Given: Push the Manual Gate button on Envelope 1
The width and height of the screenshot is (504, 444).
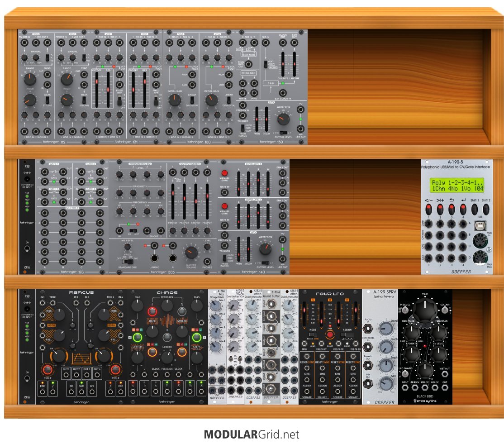Looking at the screenshot, I should (x=224, y=173).
